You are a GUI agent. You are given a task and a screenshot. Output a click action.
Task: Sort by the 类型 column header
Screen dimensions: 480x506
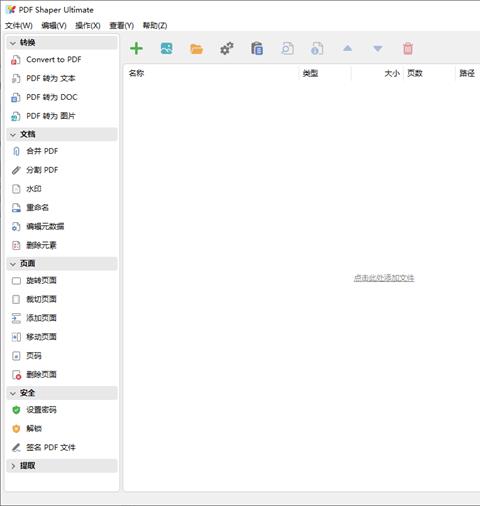tap(310, 73)
